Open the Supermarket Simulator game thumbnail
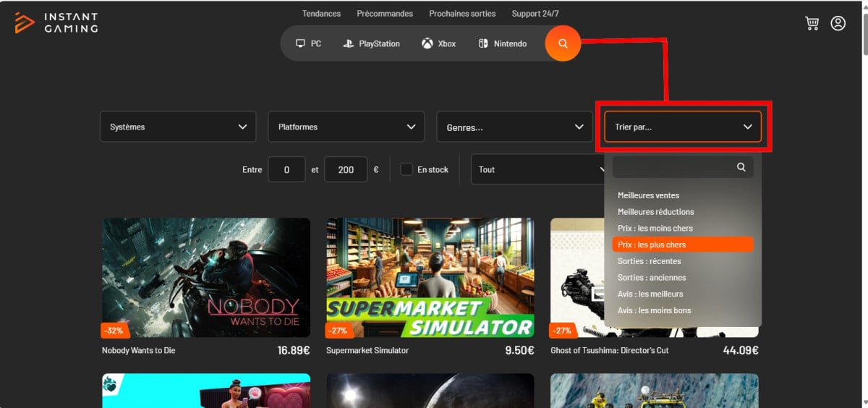This screenshot has width=868, height=408. point(430,277)
